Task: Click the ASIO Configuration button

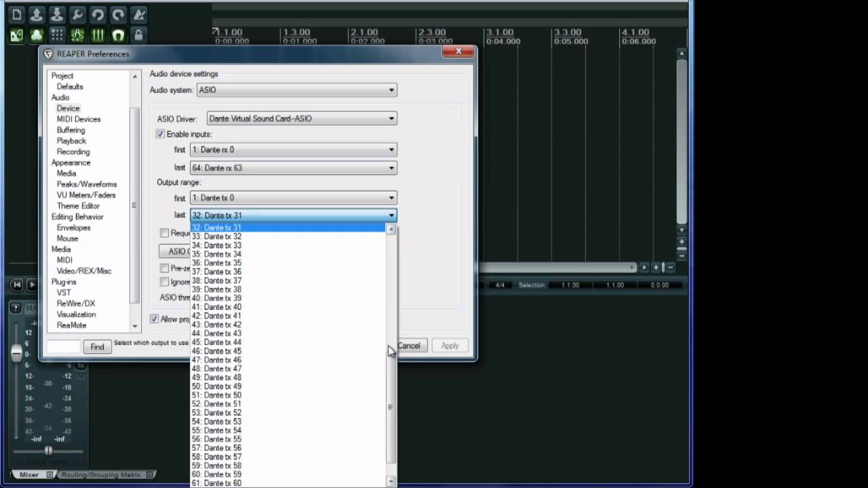Action: [x=175, y=251]
